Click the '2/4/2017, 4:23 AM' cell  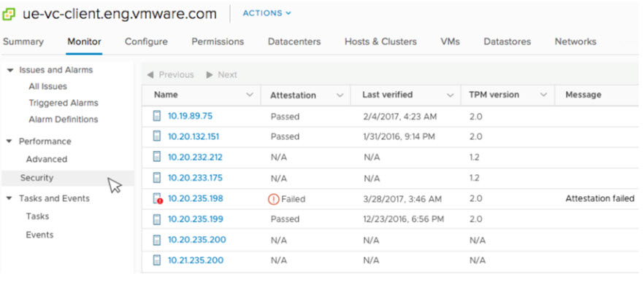coord(399,117)
